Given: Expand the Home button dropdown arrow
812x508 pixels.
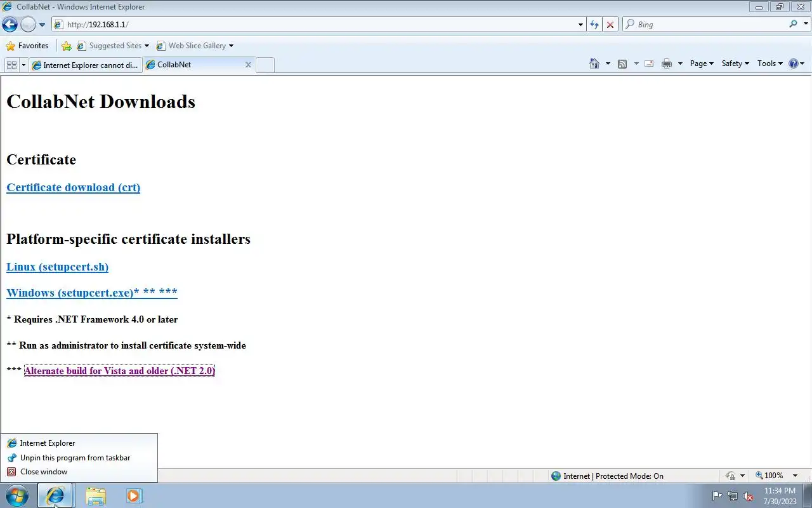Looking at the screenshot, I should 608,63.
